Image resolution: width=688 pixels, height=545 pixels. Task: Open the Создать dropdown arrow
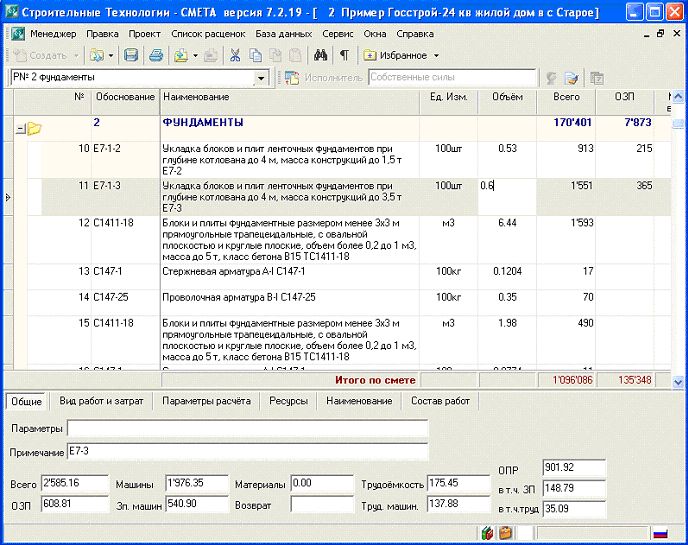click(76, 56)
